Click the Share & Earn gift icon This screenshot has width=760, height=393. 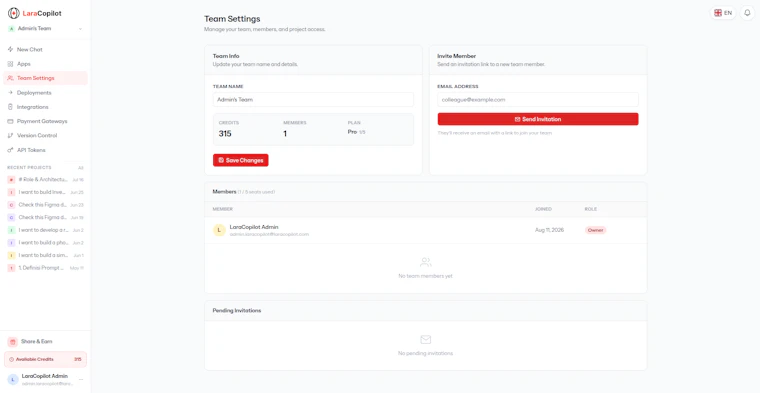point(13,342)
